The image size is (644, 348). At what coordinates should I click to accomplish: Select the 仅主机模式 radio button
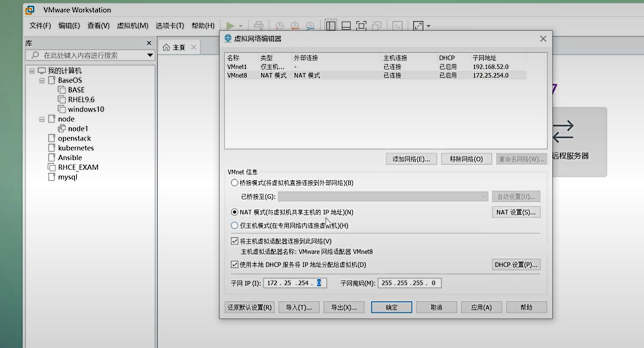[234, 225]
